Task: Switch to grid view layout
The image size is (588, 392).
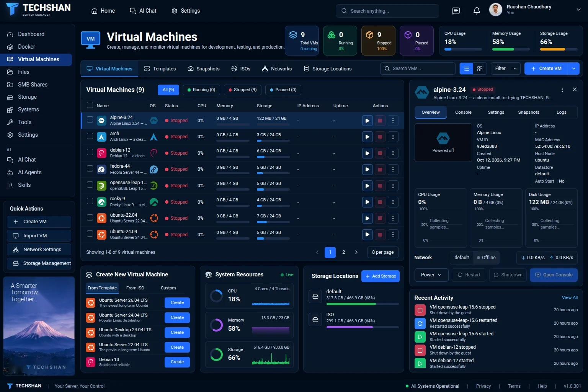Action: click(480, 69)
